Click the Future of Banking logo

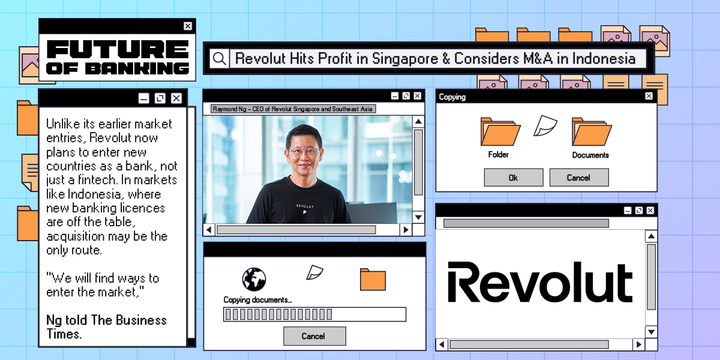(x=118, y=57)
